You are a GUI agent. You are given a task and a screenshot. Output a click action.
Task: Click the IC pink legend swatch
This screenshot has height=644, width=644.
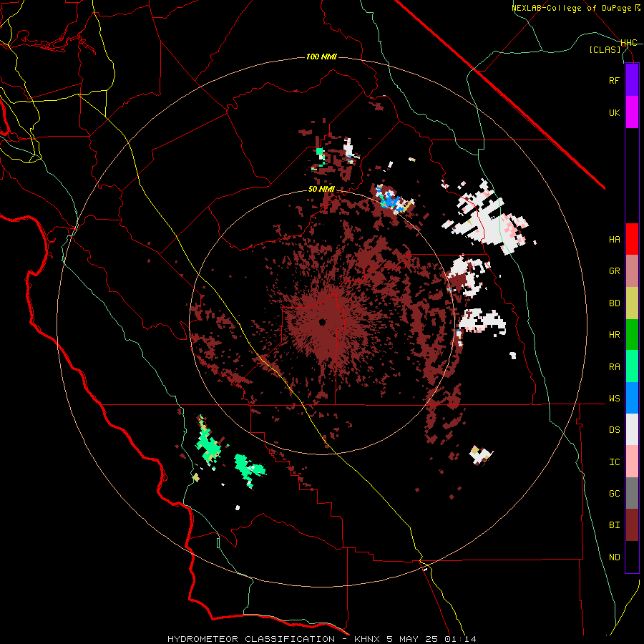(632, 462)
